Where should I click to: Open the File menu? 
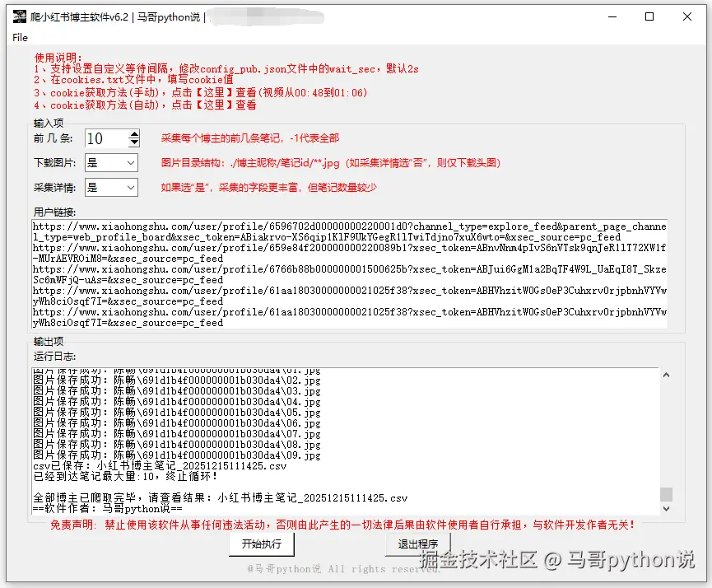20,38
